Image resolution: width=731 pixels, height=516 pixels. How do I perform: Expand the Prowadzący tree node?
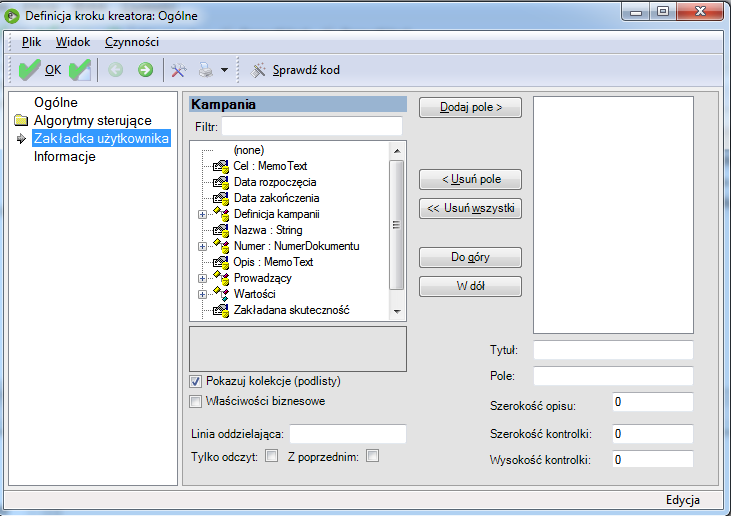tap(202, 279)
